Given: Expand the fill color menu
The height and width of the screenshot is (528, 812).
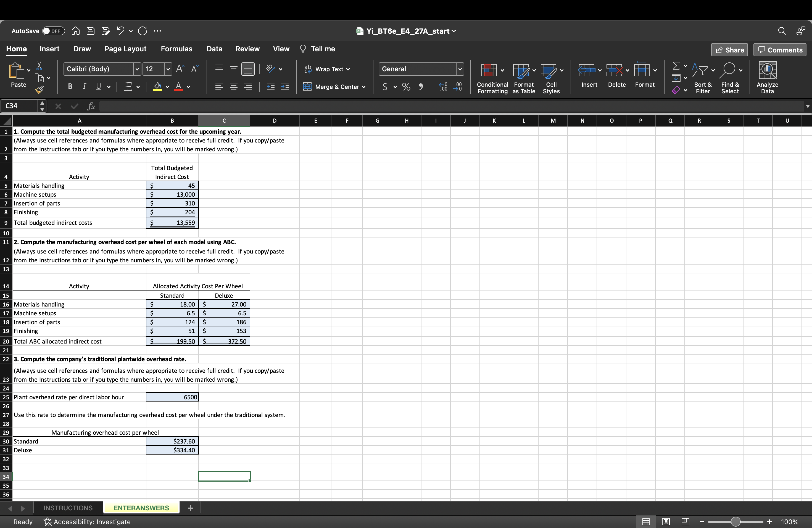Looking at the screenshot, I should pyautogui.click(x=167, y=87).
